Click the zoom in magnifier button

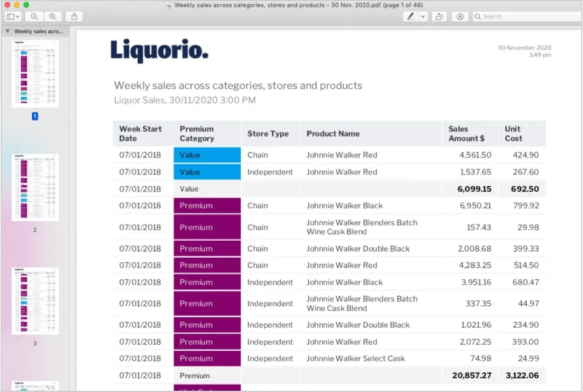pyautogui.click(x=53, y=17)
